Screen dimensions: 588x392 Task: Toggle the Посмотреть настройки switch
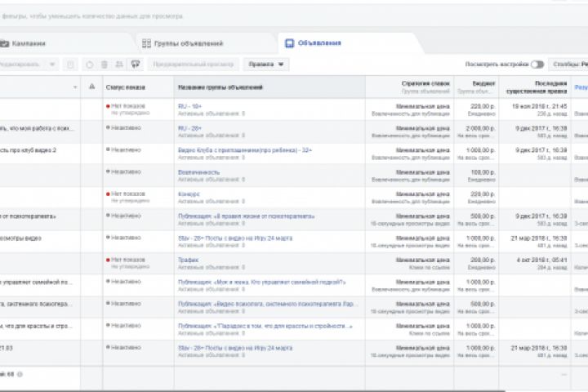click(537, 64)
